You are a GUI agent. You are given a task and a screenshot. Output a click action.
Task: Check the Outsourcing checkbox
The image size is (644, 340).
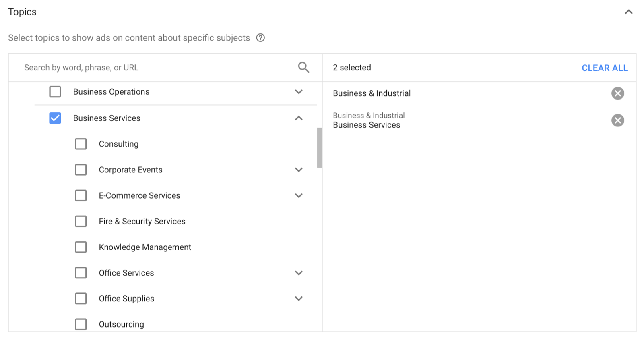click(x=81, y=324)
